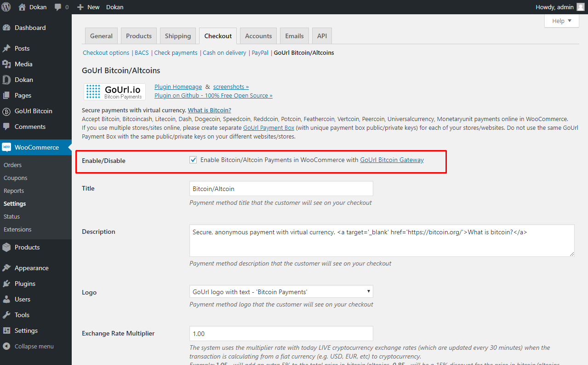The image size is (588, 365).
Task: Click the Title input field
Action: pyautogui.click(x=281, y=189)
